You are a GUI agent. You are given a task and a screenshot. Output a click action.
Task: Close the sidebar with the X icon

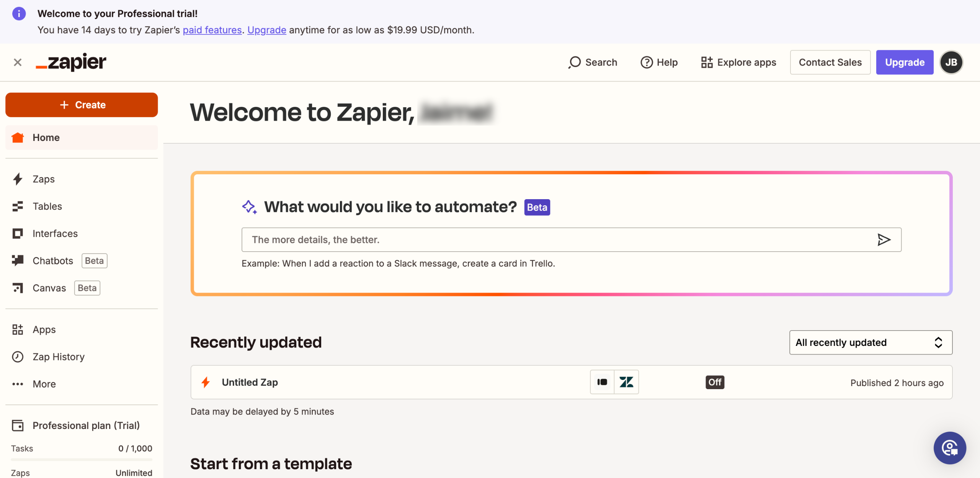point(18,62)
